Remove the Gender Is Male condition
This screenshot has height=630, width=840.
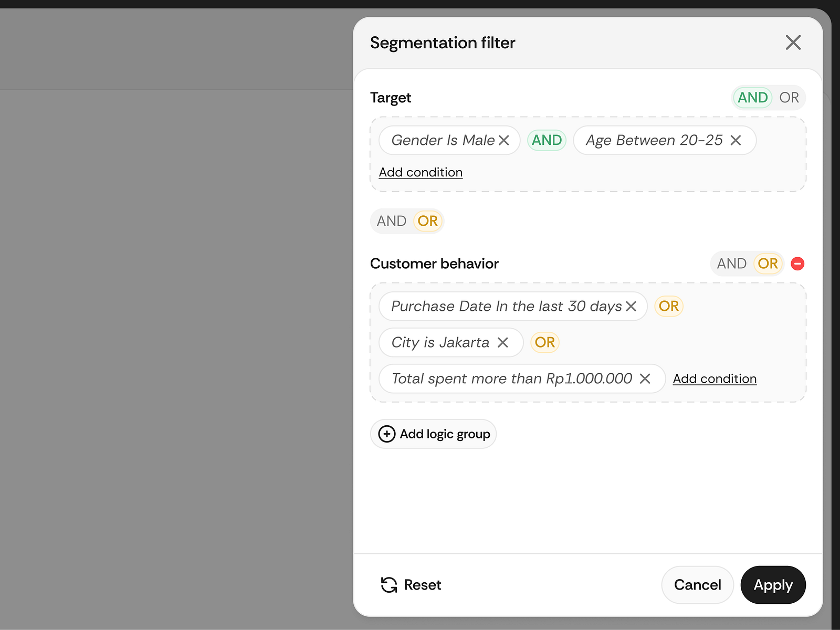click(504, 140)
